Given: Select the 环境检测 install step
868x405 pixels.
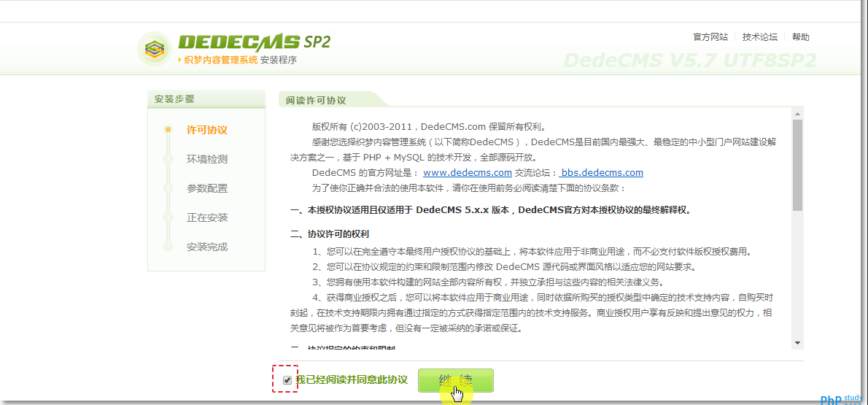Looking at the screenshot, I should point(207,160).
